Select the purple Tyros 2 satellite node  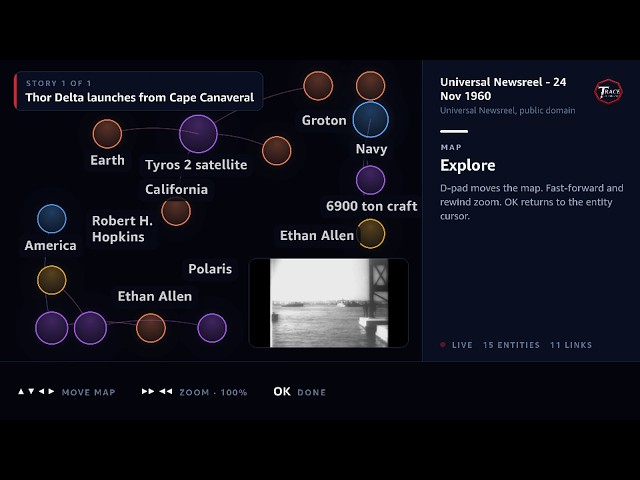[x=198, y=133]
